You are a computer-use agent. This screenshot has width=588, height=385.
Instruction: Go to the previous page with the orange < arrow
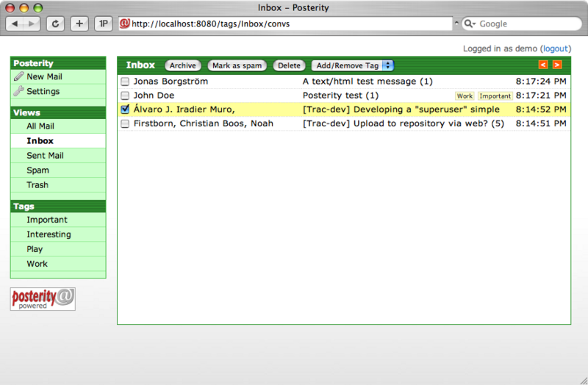coord(543,65)
